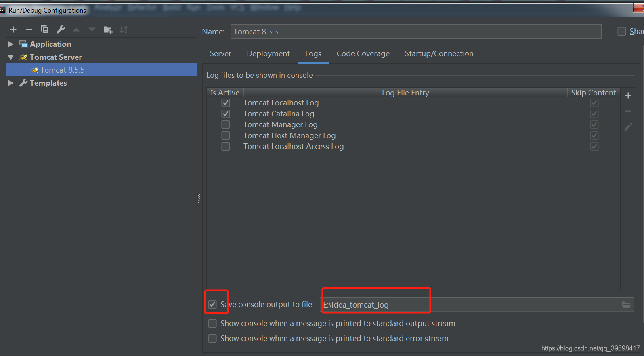Click the Is Active column header

coord(225,93)
